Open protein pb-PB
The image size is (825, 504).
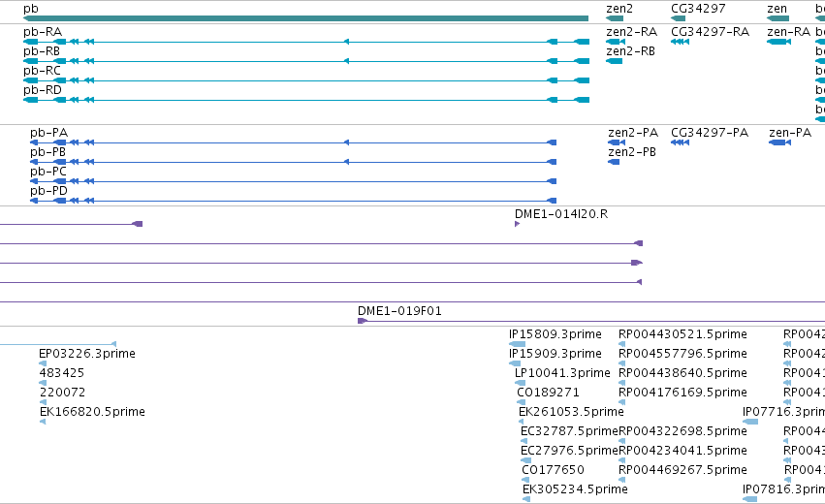click(293, 162)
